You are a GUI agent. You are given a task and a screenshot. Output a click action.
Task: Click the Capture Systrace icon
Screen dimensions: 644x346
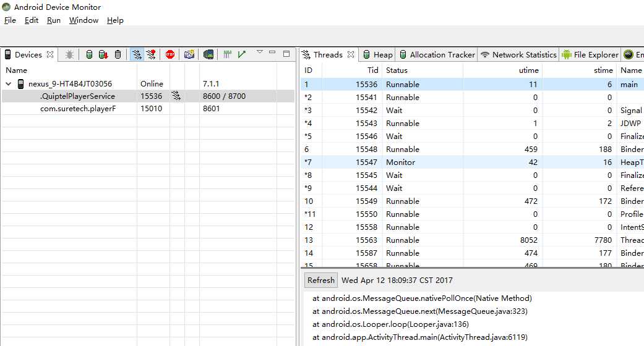tap(227, 54)
